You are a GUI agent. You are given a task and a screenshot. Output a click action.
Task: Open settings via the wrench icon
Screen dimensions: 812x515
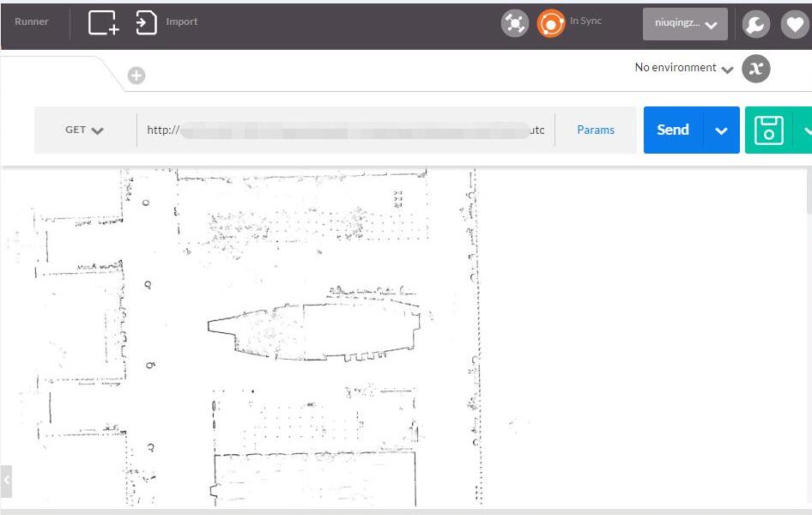click(755, 25)
